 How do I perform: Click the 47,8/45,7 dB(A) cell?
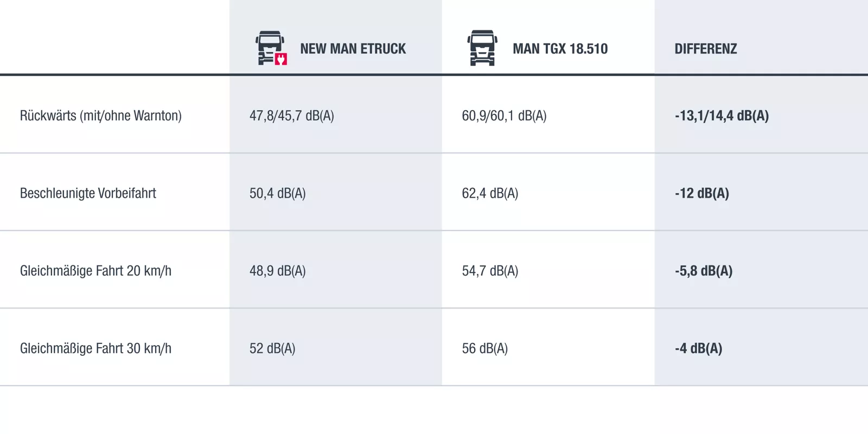coord(292,116)
